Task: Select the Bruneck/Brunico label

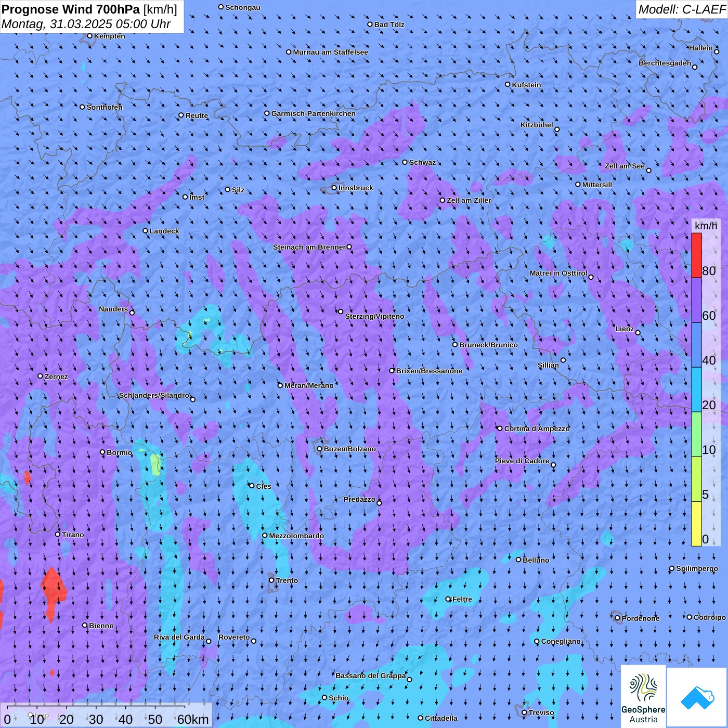Action: (x=488, y=345)
